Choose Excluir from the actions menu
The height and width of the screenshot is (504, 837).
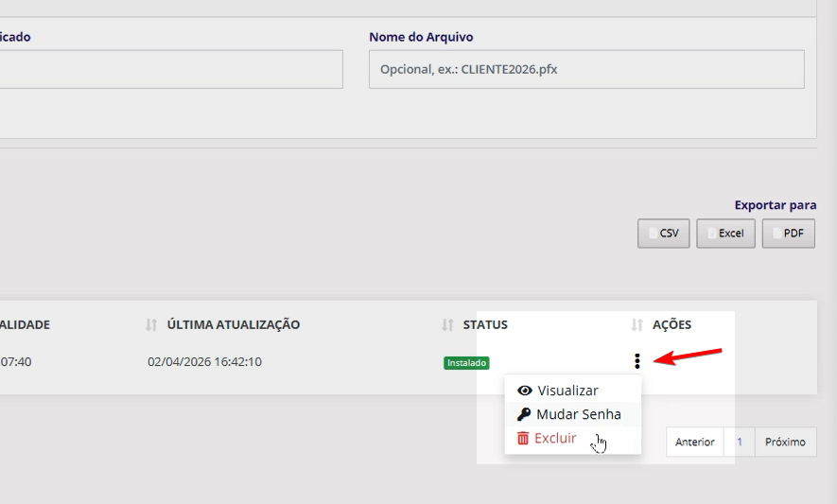tap(555, 438)
